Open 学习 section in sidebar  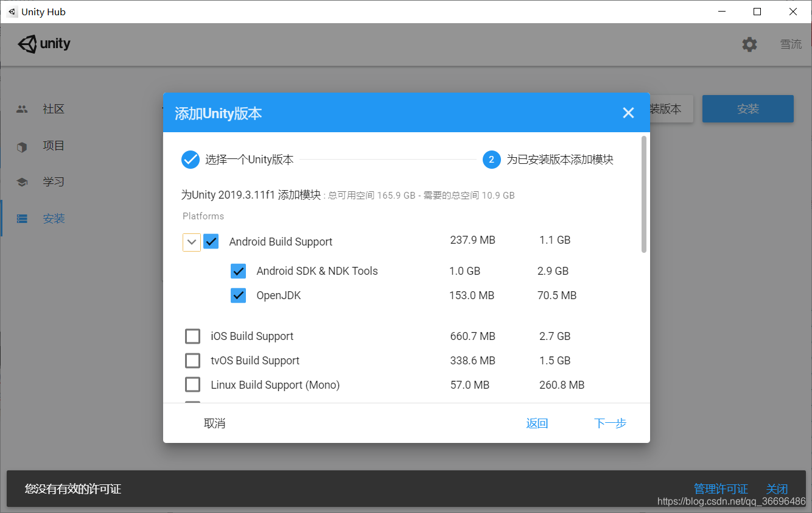tap(54, 182)
